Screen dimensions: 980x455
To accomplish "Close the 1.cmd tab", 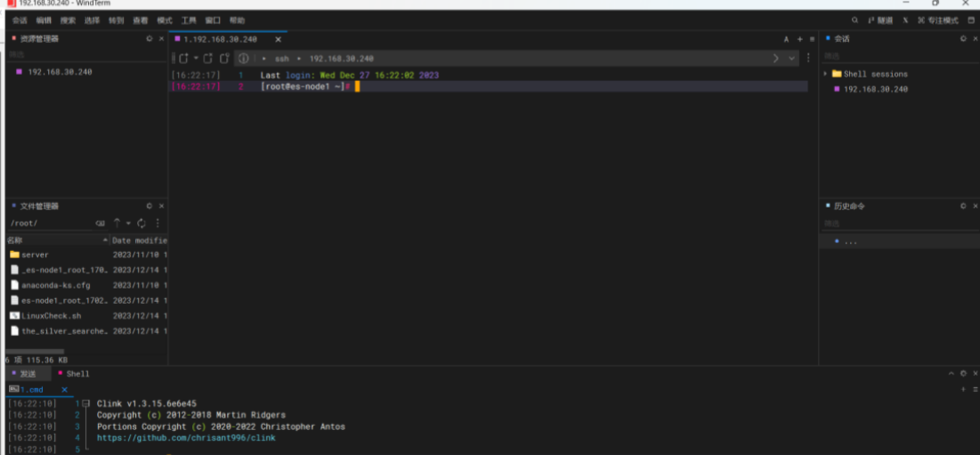I will (64, 389).
